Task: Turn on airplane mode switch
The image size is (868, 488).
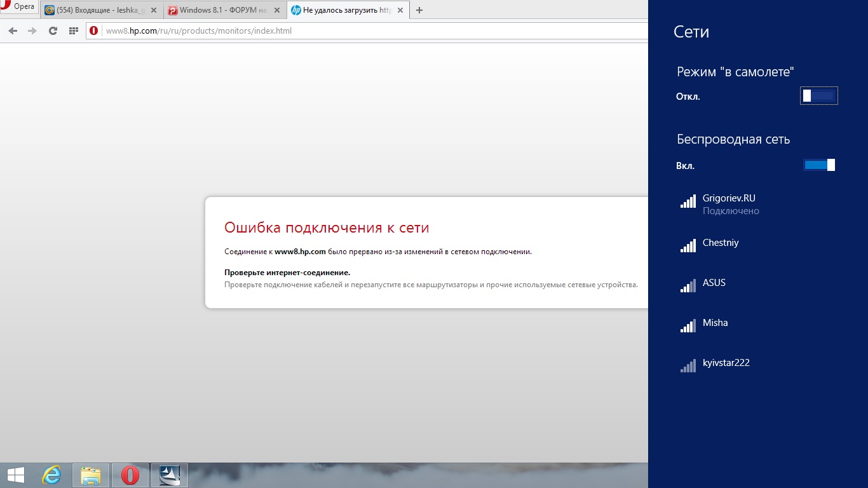Action: tap(819, 96)
